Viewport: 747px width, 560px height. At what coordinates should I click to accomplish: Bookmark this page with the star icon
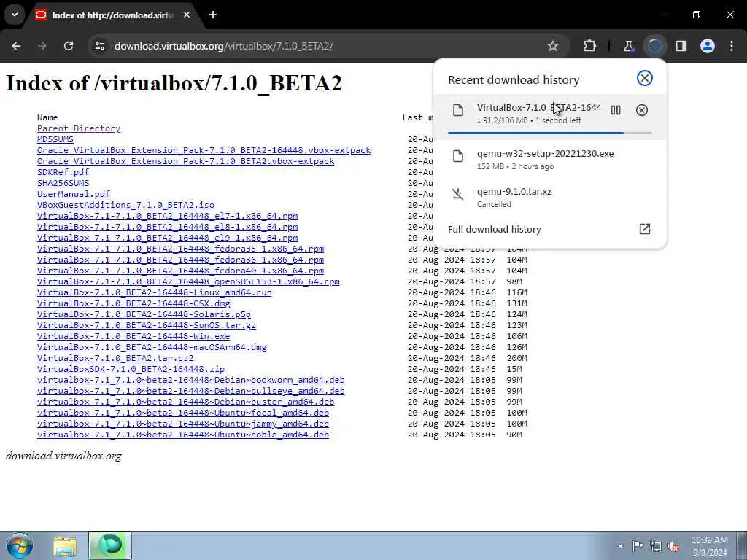553,46
